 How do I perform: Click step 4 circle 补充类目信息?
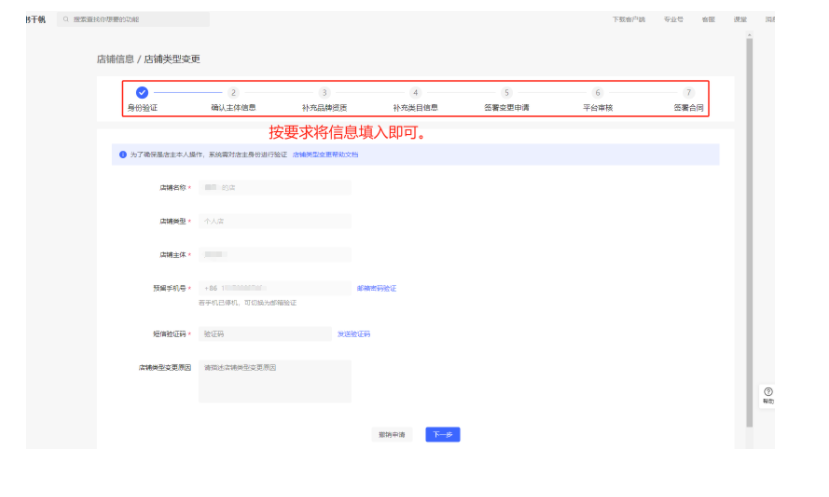tap(415, 92)
